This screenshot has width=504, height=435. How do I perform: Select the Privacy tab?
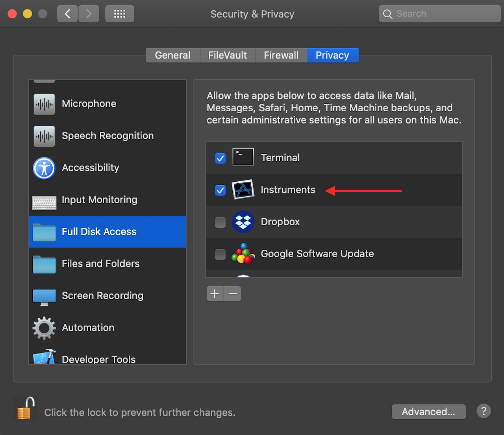pyautogui.click(x=333, y=55)
